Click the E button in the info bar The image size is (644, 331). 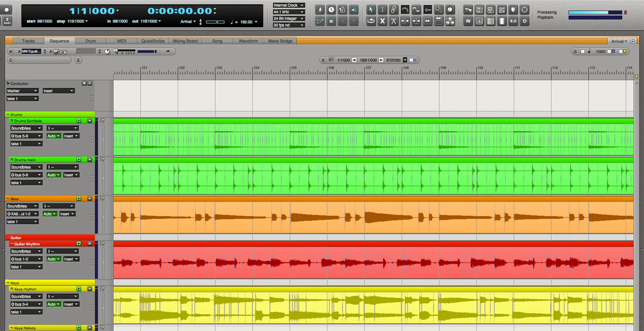point(79,60)
